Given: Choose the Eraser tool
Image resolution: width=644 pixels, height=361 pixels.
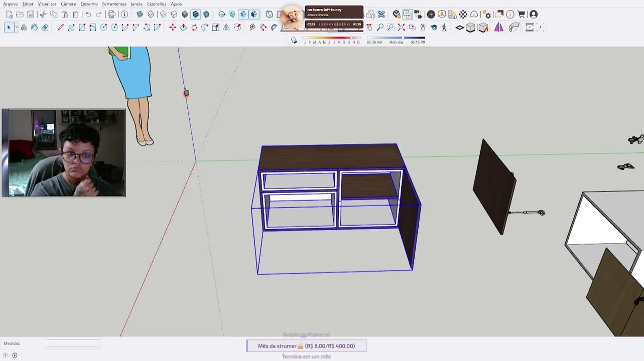Looking at the screenshot, I should [45, 28].
